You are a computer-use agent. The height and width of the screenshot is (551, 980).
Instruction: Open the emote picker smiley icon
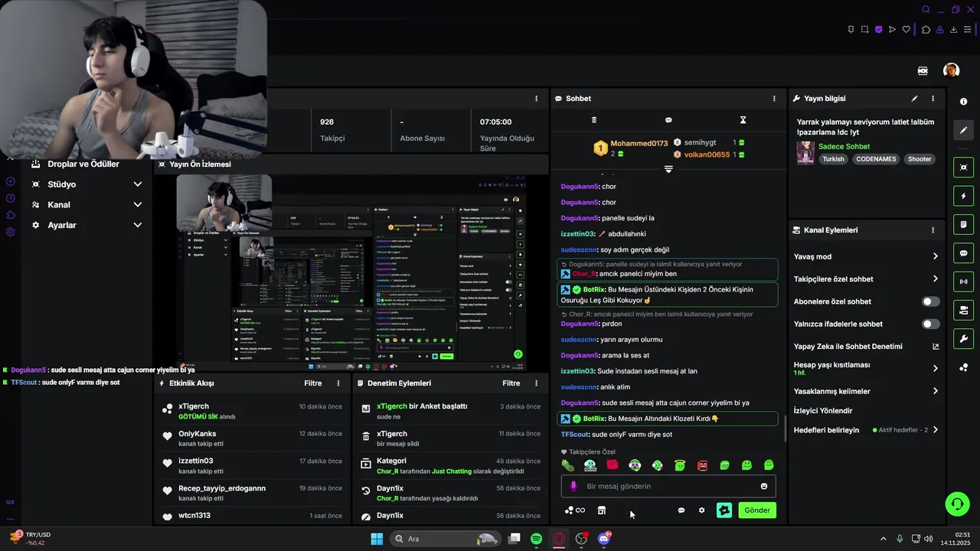[763, 486]
